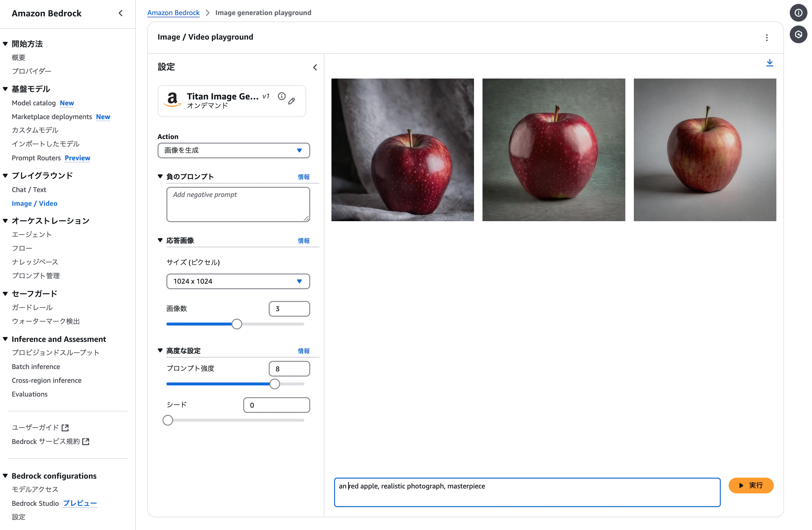
Task: Open 概要 in the sidebar
Action: [x=18, y=57]
